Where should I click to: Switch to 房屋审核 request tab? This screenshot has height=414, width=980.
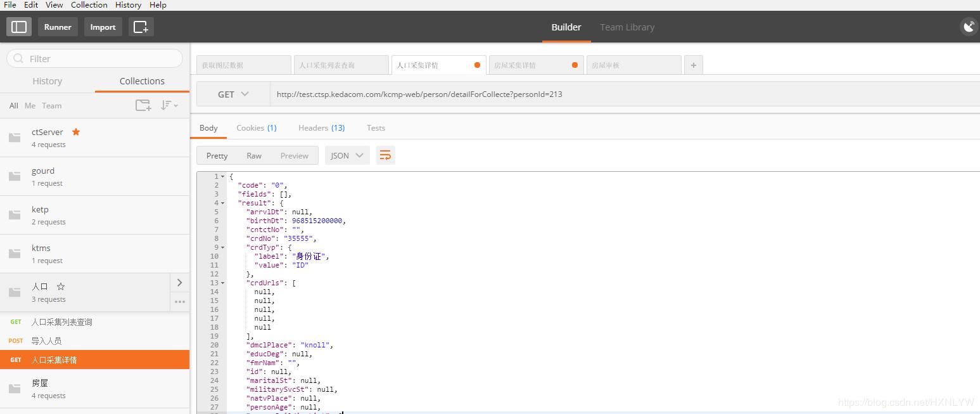pos(633,65)
